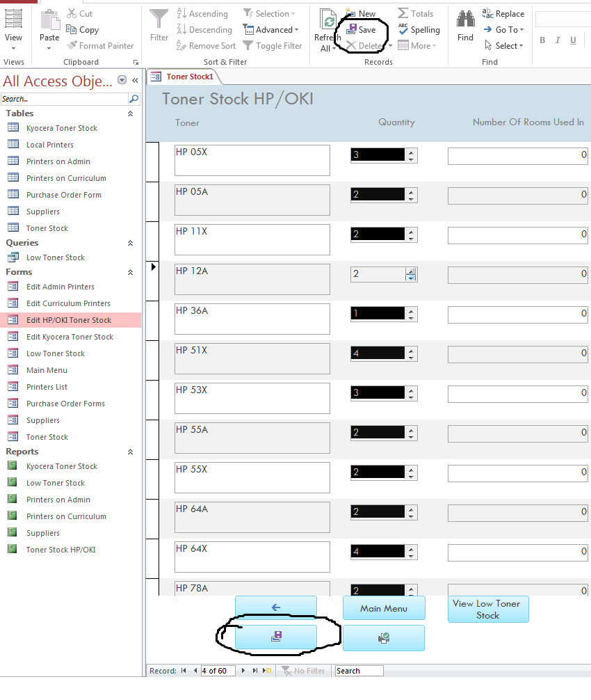591x700 pixels.
Task: Click the Main Menu button
Action: click(x=384, y=608)
